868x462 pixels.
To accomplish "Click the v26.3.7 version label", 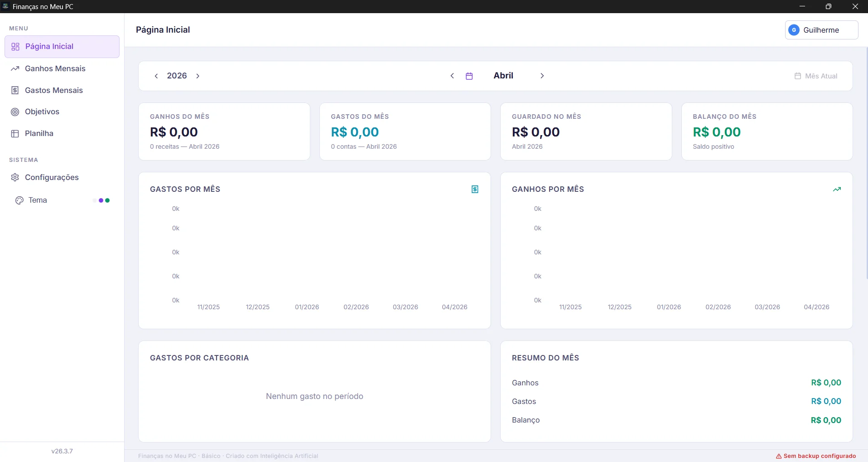I will pos(62,451).
